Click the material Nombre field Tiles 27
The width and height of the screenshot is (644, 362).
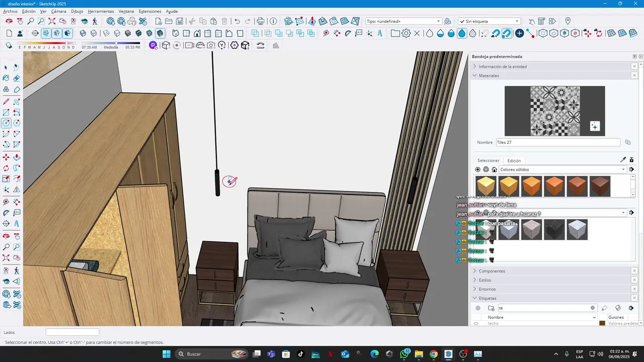(558, 142)
